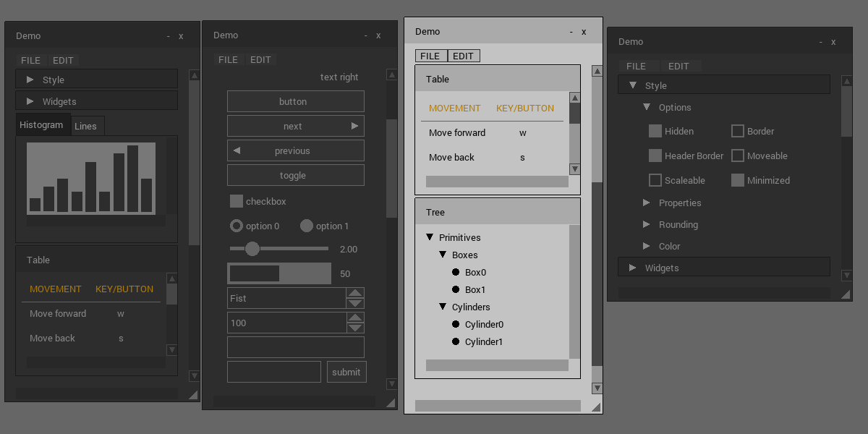868x434 pixels.
Task: Click the tallest histogram bar
Action: (132, 178)
